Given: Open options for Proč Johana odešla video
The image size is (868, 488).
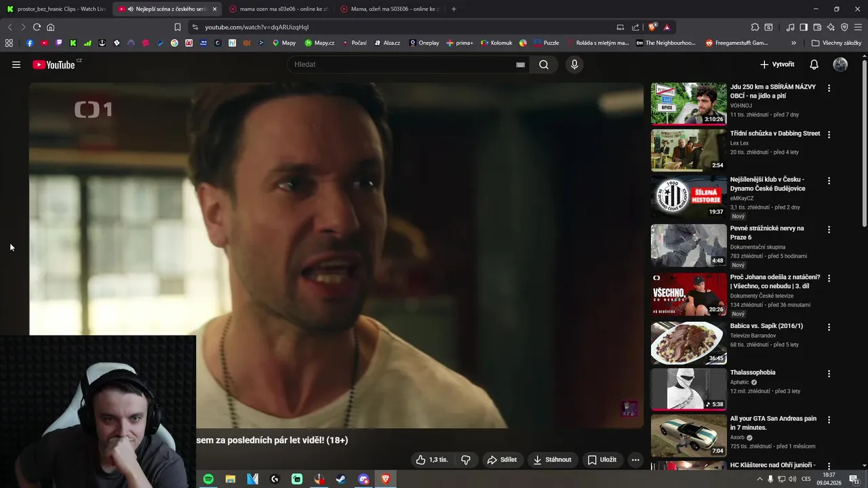Looking at the screenshot, I should 829,278.
